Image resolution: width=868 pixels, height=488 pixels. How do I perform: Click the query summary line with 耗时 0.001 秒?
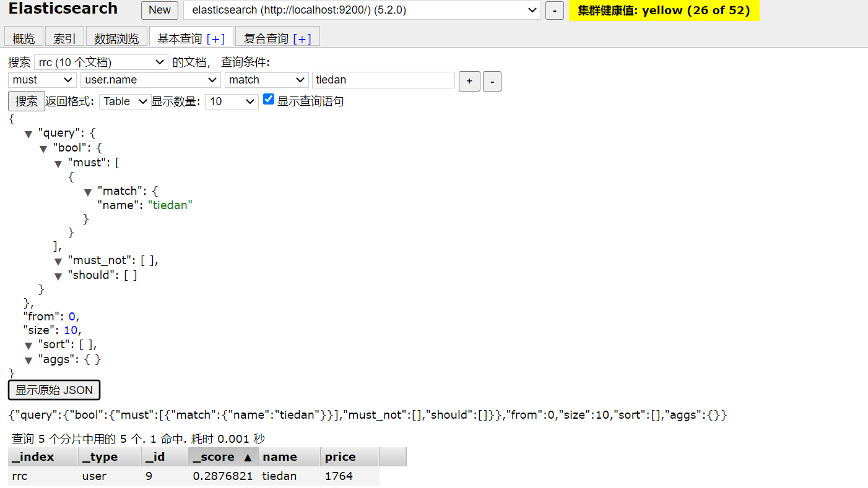coord(138,439)
